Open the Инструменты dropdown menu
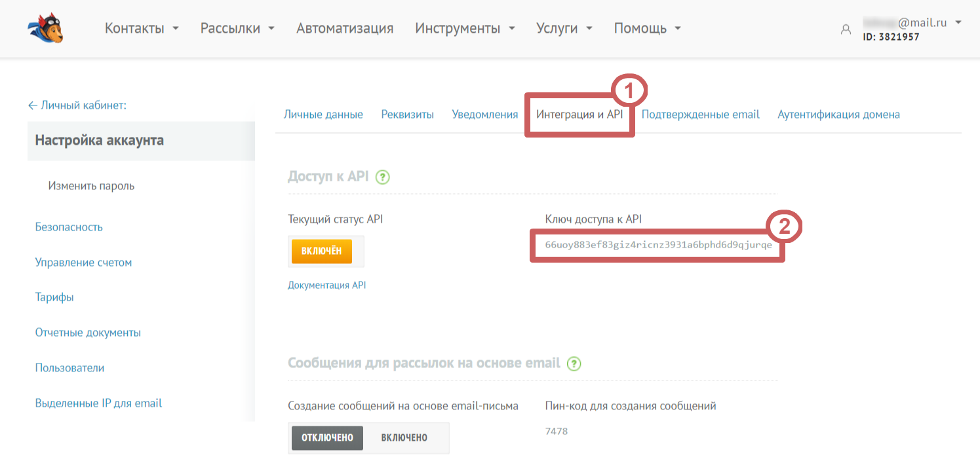This screenshot has height=465, width=980. pos(464,29)
